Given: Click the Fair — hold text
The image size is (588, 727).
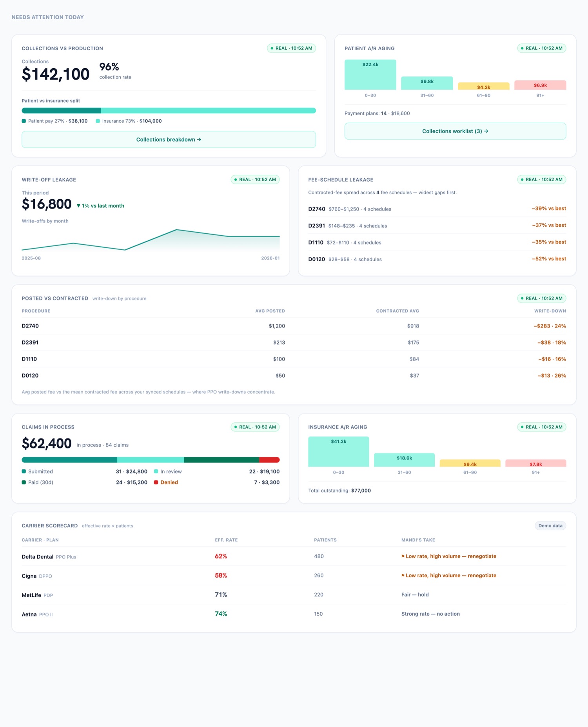Looking at the screenshot, I should pyautogui.click(x=415, y=595).
